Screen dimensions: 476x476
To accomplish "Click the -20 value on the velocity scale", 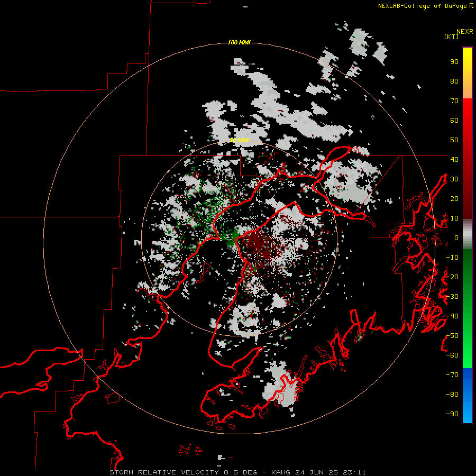I will [452, 277].
